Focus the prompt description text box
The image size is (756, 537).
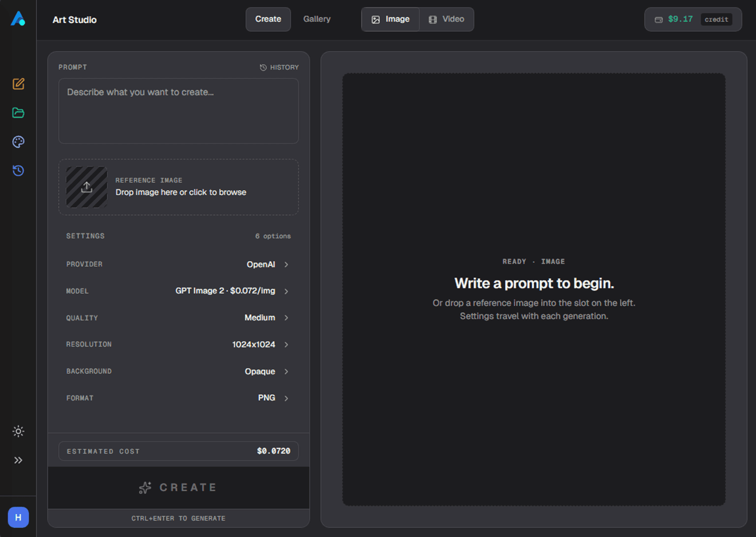pyautogui.click(x=179, y=111)
